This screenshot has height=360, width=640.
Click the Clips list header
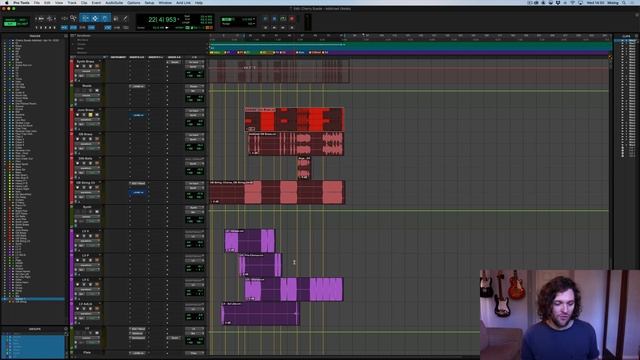point(627,36)
